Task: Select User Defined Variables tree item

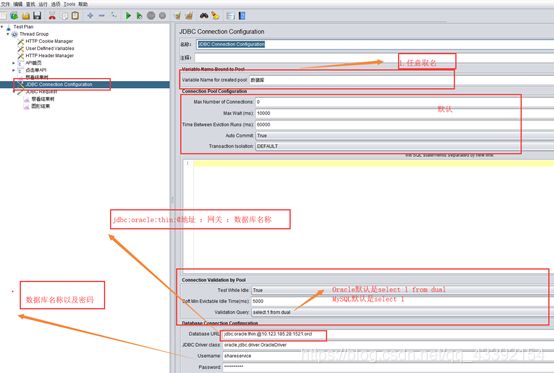Action: tap(50, 48)
